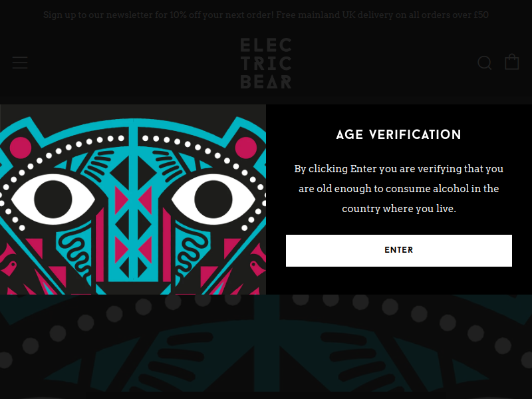Click the newsletter sign-up banner text
The image size is (532, 399).
156,15
